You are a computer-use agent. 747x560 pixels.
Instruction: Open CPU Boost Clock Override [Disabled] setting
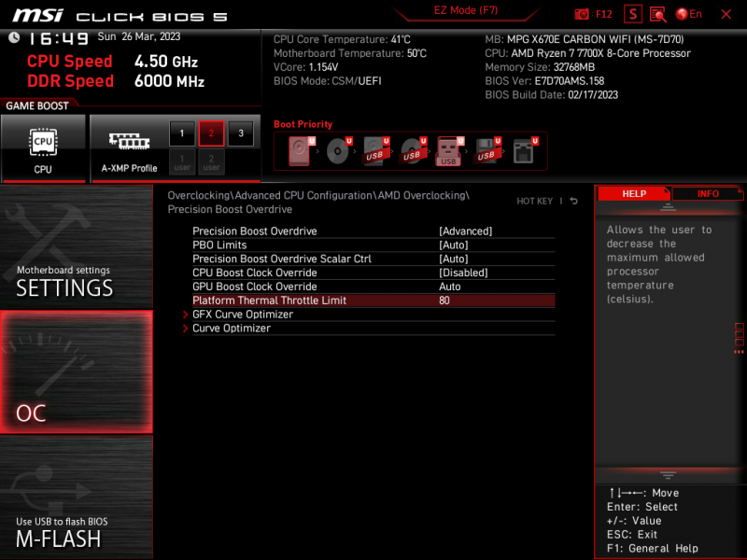373,273
